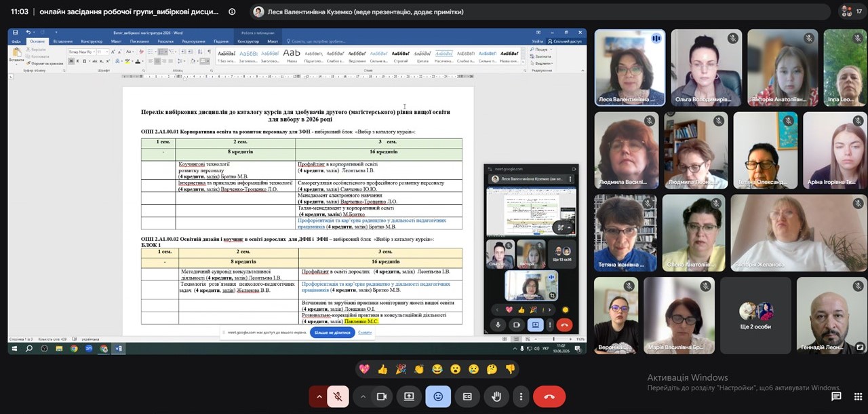The width and height of the screenshot is (868, 414).
Task: Start presenting with the share screen icon
Action: pos(409,396)
